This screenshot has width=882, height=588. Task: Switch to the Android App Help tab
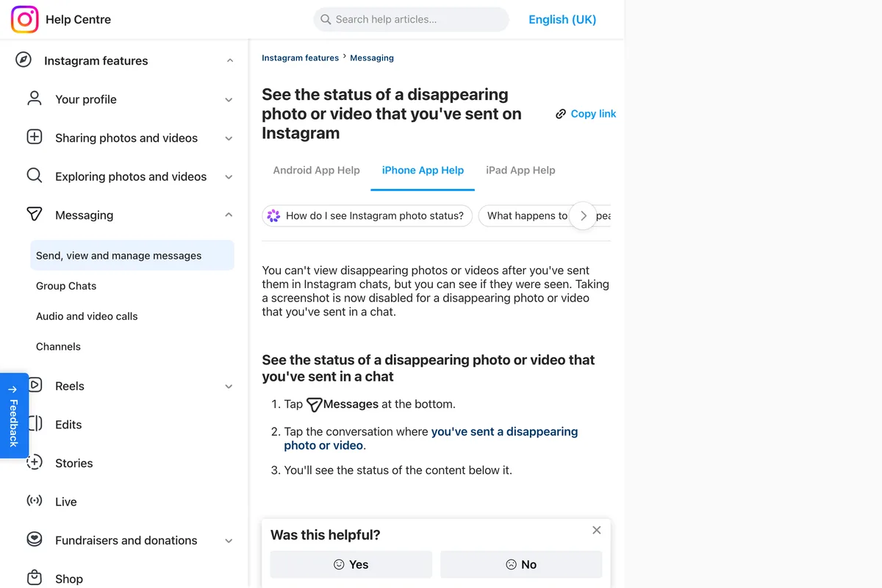317,170
